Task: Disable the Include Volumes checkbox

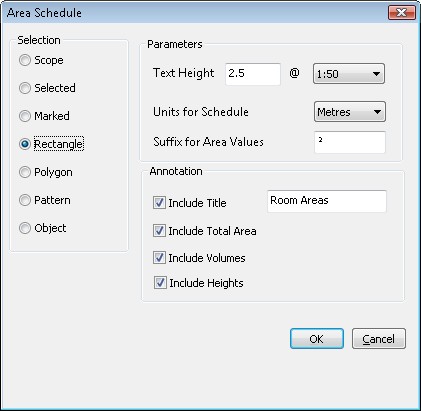Action: (159, 258)
